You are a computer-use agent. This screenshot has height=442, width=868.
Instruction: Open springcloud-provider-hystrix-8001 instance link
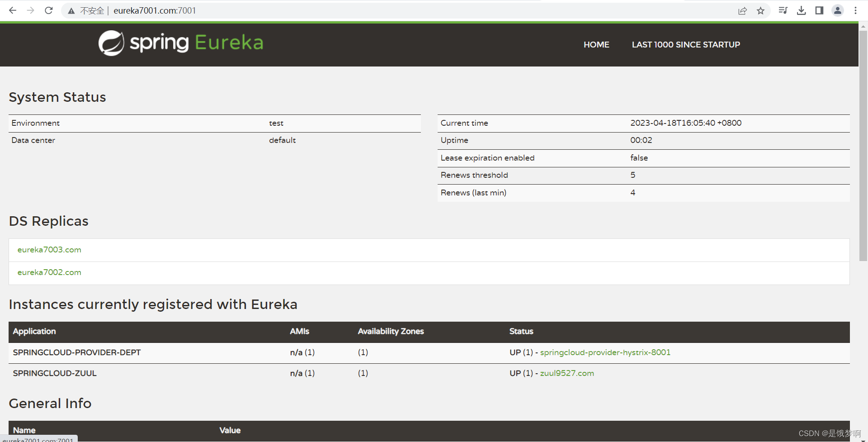click(605, 352)
